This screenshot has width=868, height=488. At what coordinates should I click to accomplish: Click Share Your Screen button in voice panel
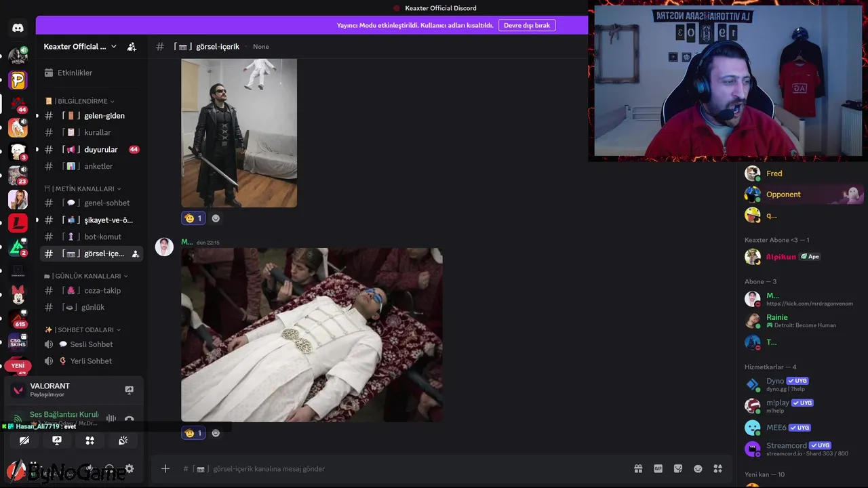point(57,441)
